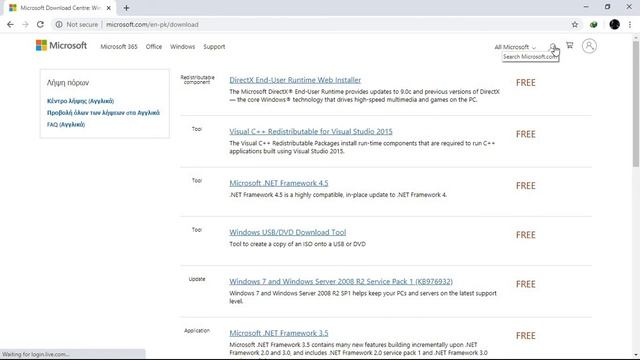Open a new browser tab
Viewport: 640px width, 360px height.
(x=126, y=8)
